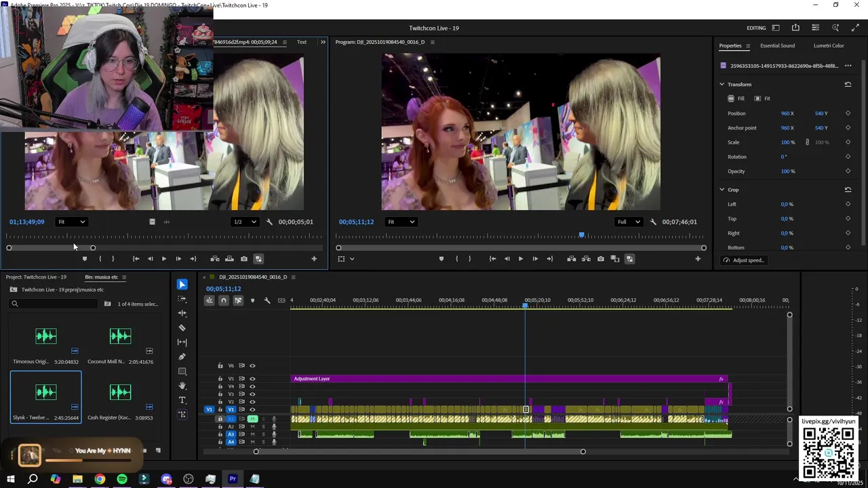Reset the Transform properties
Image resolution: width=868 pixels, height=488 pixels.
pos(848,85)
